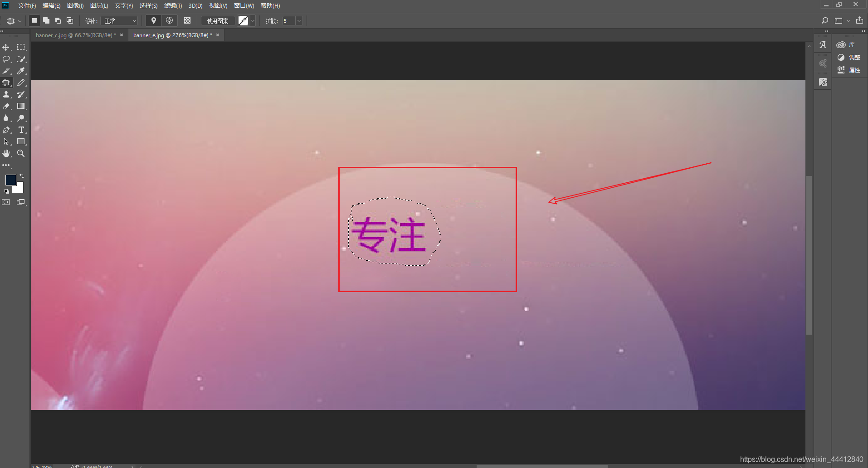Select the Horizontal Type tool
This screenshot has height=468, width=868.
21,130
